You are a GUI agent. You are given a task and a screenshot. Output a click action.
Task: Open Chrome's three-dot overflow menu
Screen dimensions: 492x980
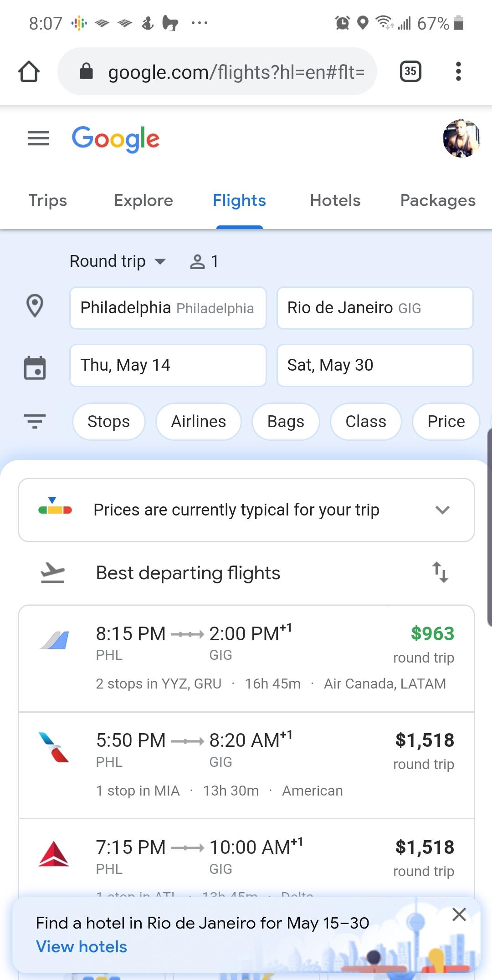click(x=458, y=71)
